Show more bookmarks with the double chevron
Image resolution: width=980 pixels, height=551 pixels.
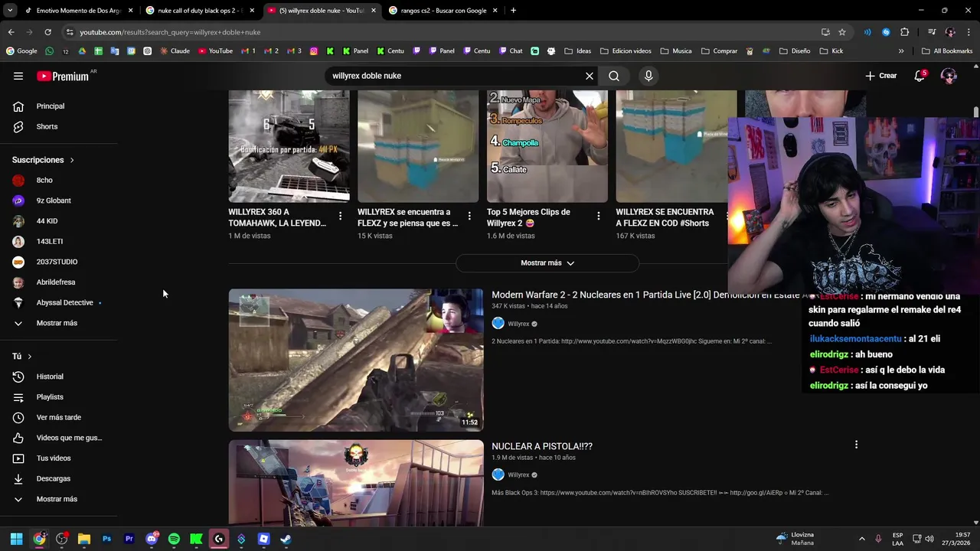pyautogui.click(x=901, y=51)
